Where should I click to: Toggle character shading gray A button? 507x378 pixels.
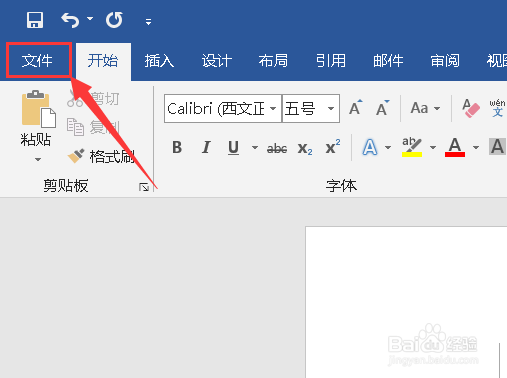(x=497, y=147)
